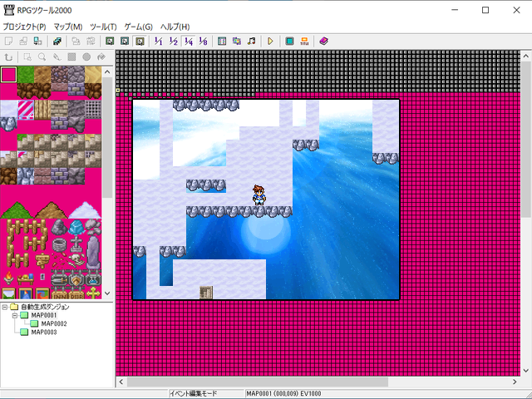The width and height of the screenshot is (532, 399).
Task: Set map zoom scale to 1/1
Action: coord(158,41)
